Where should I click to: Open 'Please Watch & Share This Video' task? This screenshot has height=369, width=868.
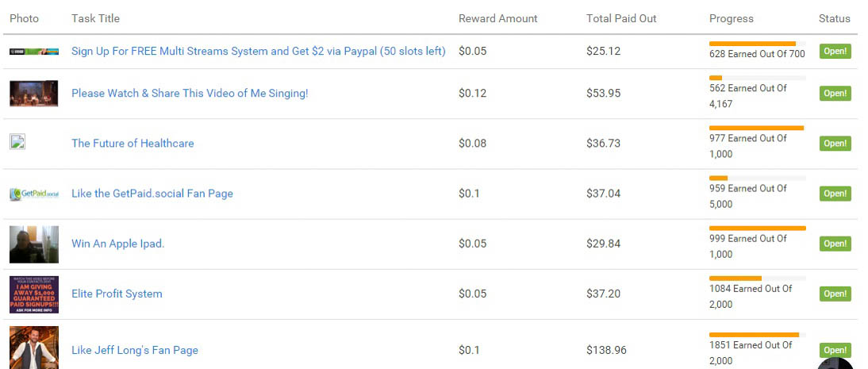tap(190, 93)
